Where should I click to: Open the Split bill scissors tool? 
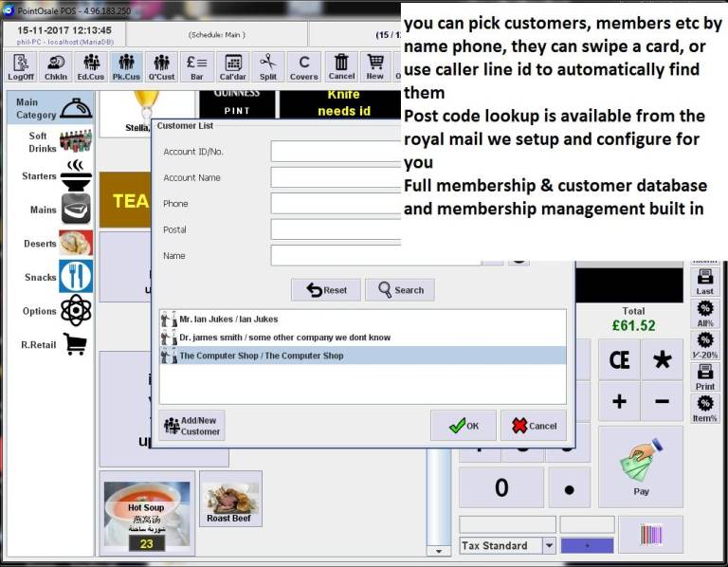point(268,66)
